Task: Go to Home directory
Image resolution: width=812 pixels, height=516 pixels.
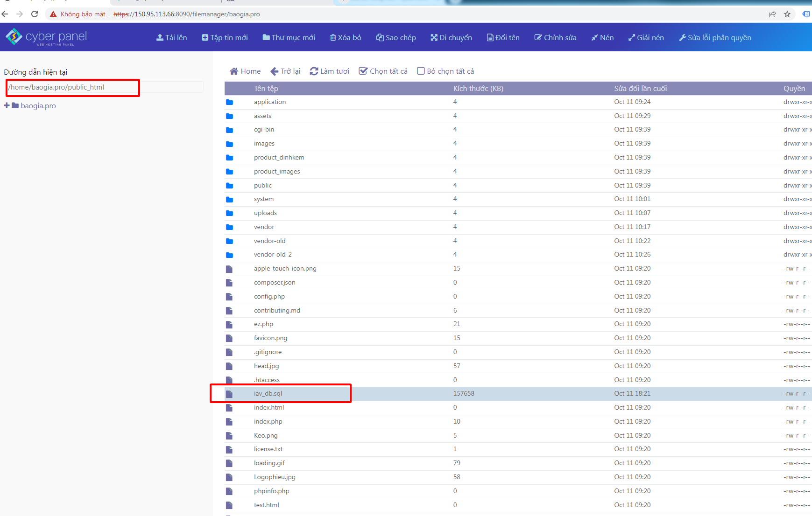Action: (245, 71)
